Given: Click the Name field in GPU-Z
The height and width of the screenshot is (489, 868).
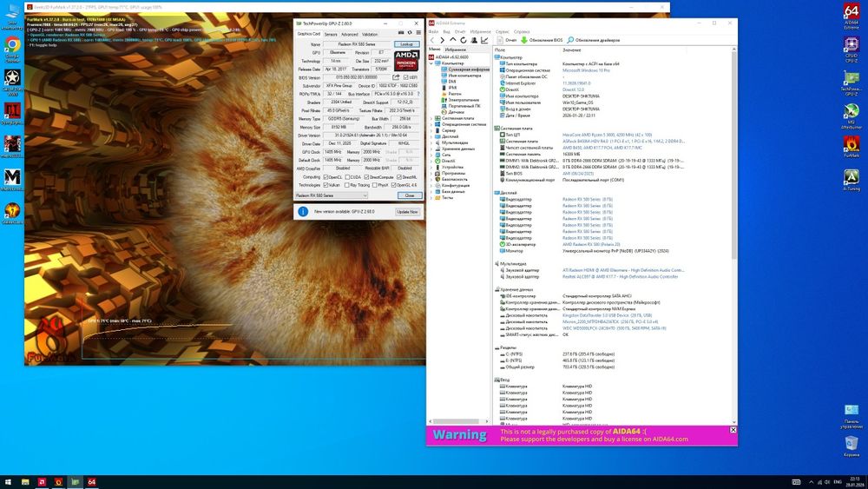Looking at the screenshot, I should 357,44.
